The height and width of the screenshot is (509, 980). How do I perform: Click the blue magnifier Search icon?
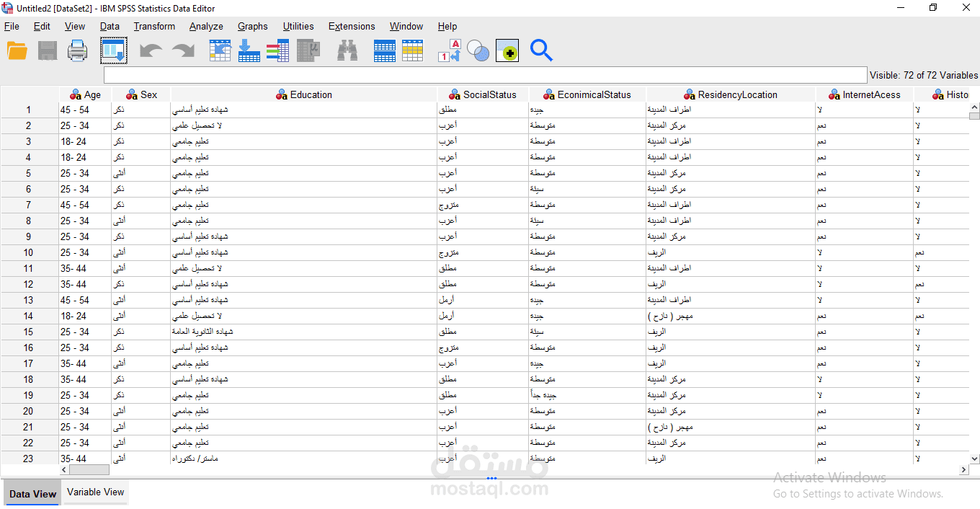click(x=541, y=50)
